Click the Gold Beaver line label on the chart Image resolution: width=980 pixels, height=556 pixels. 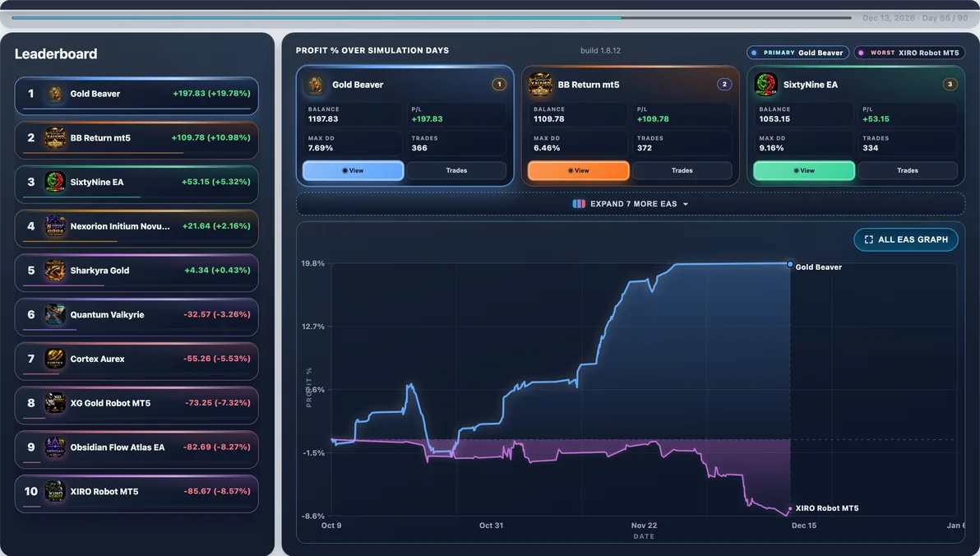tap(819, 267)
